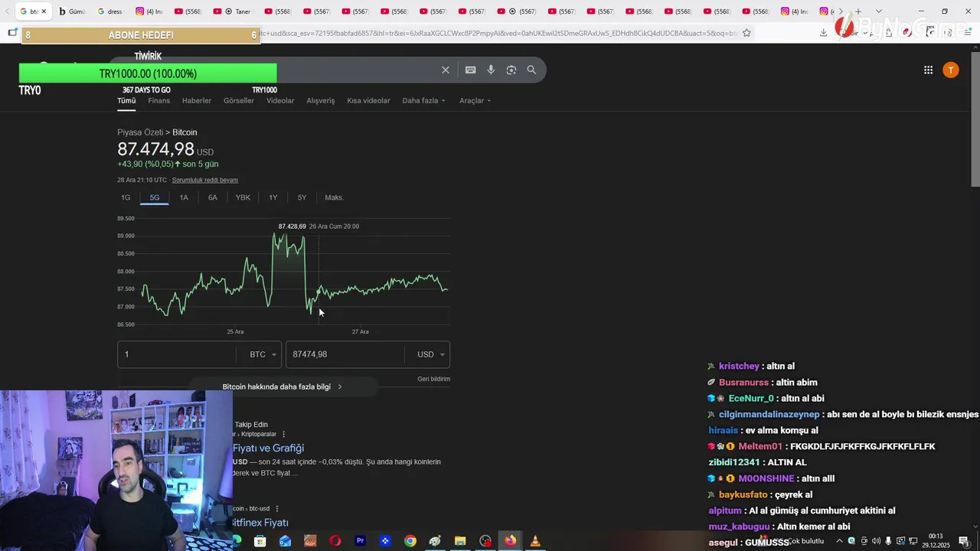Click the magnifying glass search icon
Screen dimensions: 980x551
tap(531, 70)
